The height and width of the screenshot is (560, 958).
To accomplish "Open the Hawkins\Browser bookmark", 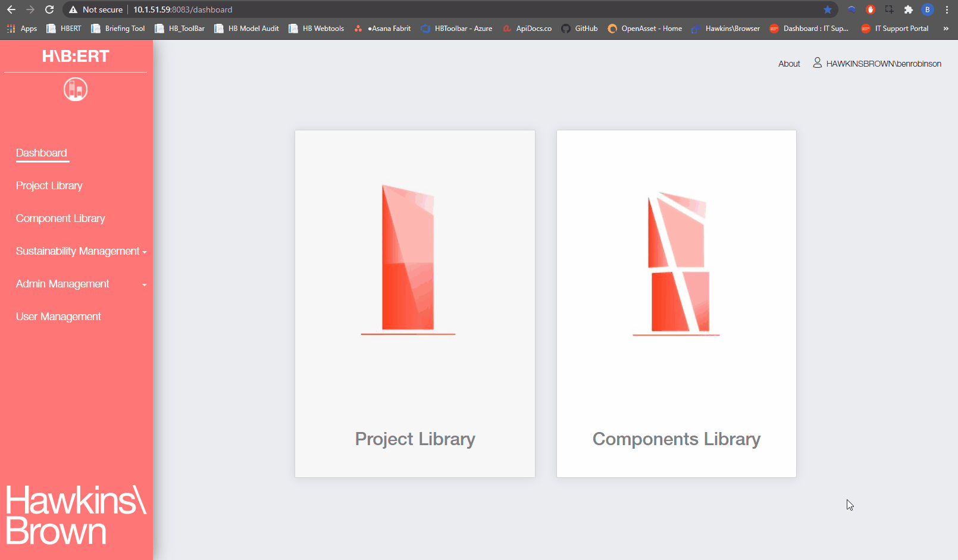I will (726, 29).
